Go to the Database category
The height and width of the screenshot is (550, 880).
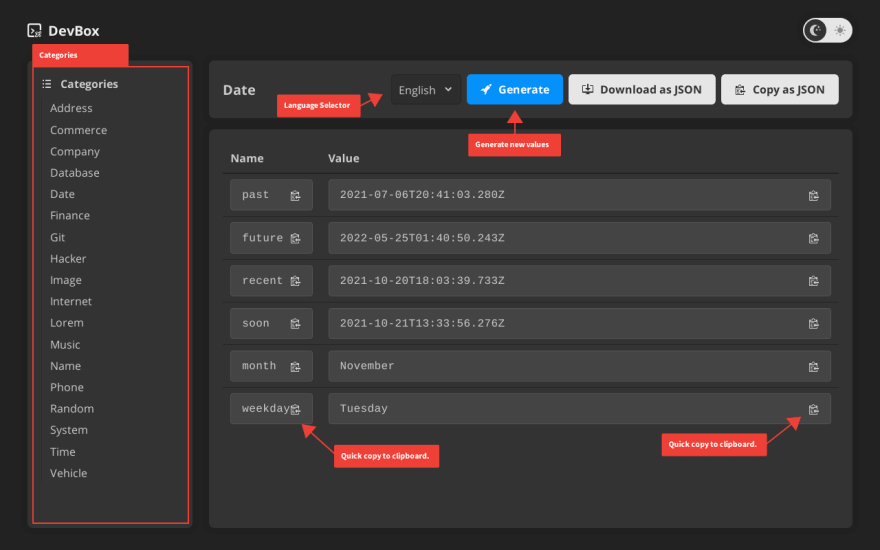pyautogui.click(x=75, y=173)
